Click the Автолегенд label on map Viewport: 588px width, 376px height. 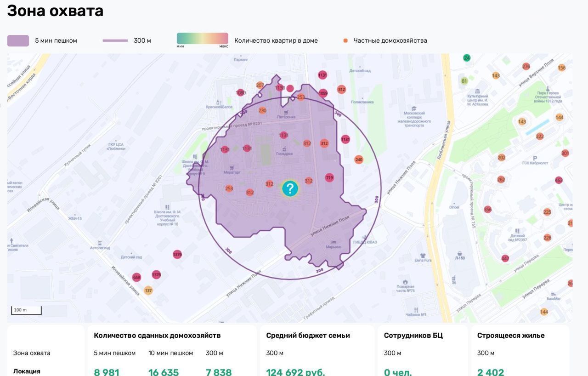[100, 248]
